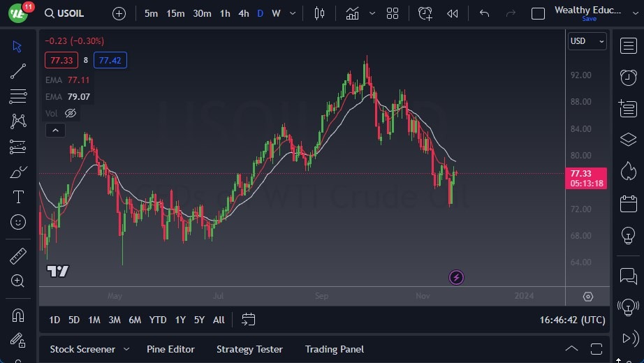Choose the Text annotation tool
This screenshot has width=644, height=363.
[x=18, y=197]
